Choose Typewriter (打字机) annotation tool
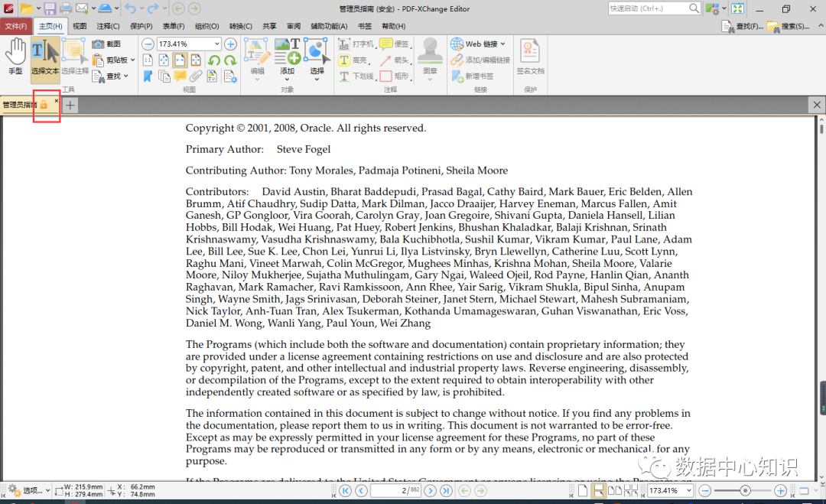 click(356, 44)
